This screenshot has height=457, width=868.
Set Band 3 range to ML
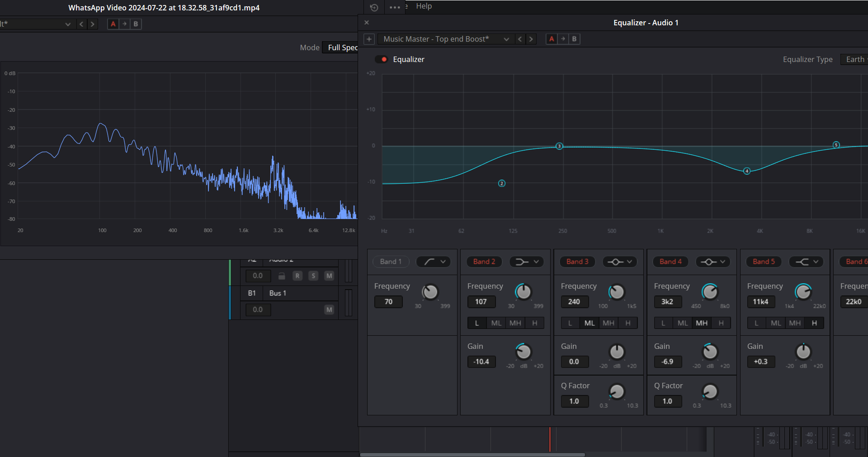tap(590, 323)
